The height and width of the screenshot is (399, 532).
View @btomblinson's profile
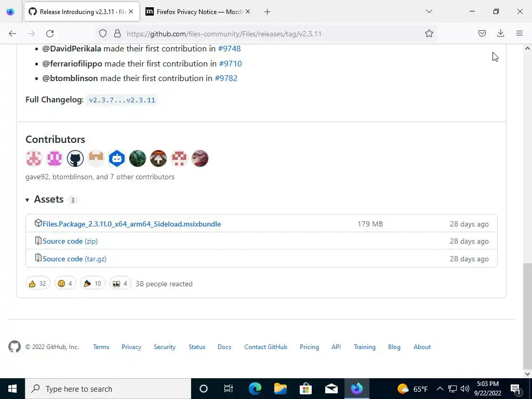click(70, 78)
